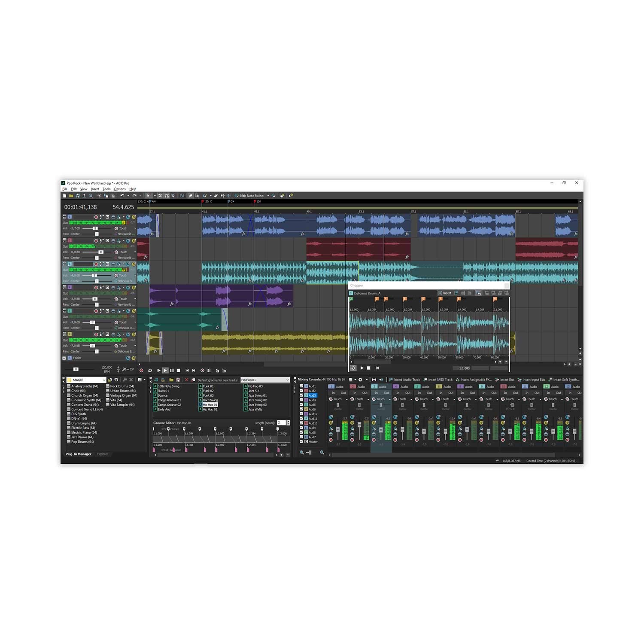644x644 pixels.
Task: Click the Open folder icon in toolbar
Action: [71, 195]
